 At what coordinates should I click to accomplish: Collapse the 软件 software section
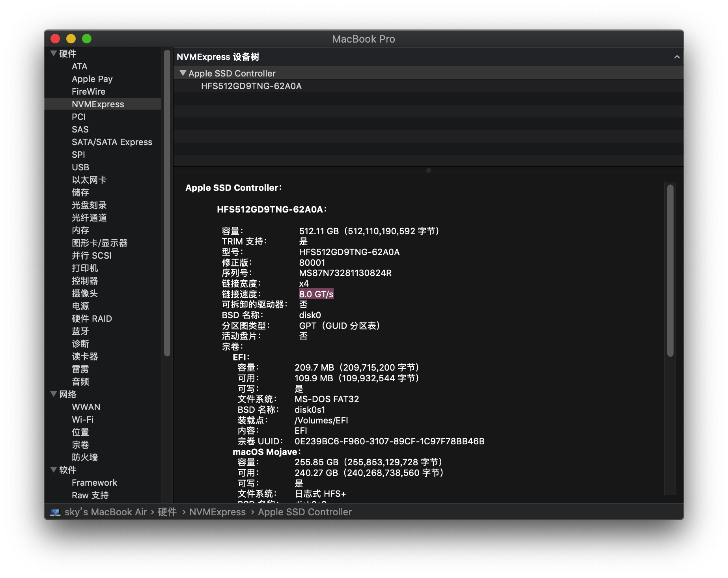54,470
